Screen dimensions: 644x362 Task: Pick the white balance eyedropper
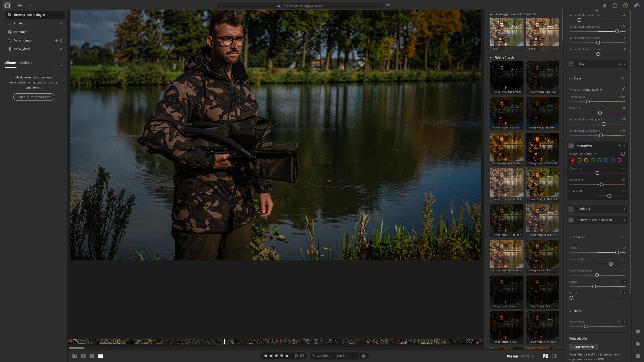[x=623, y=89]
